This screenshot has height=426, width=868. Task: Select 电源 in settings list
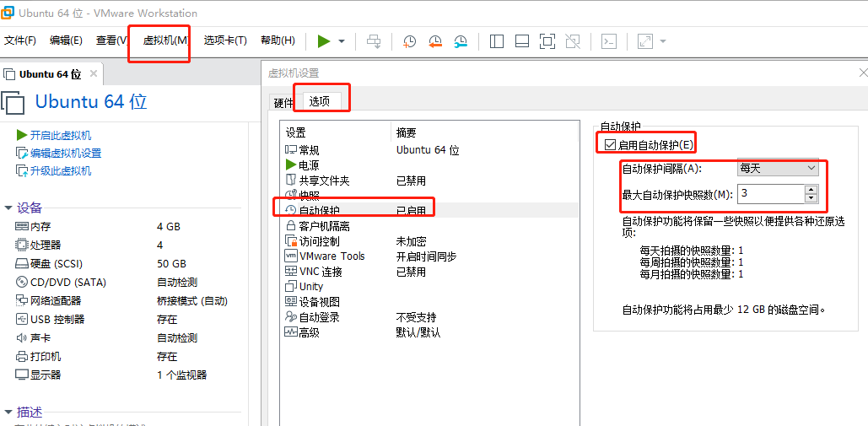click(430, 164)
